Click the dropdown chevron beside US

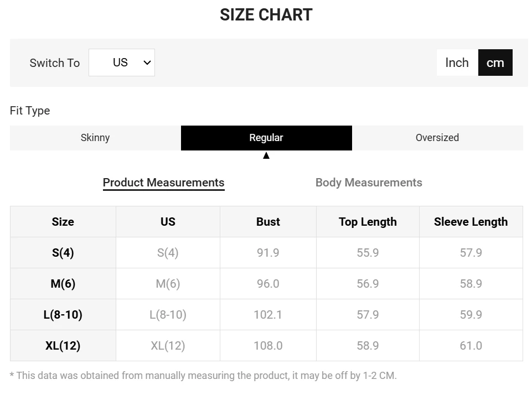tap(147, 63)
